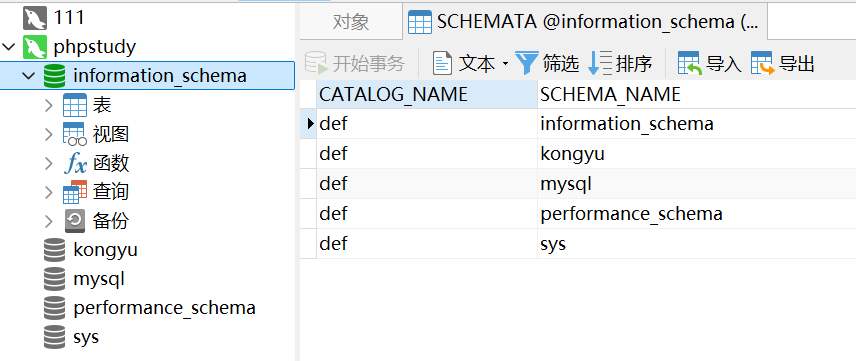This screenshot has width=856, height=361.
Task: Select the SCHEMATA @information_schema tab
Action: click(x=585, y=22)
